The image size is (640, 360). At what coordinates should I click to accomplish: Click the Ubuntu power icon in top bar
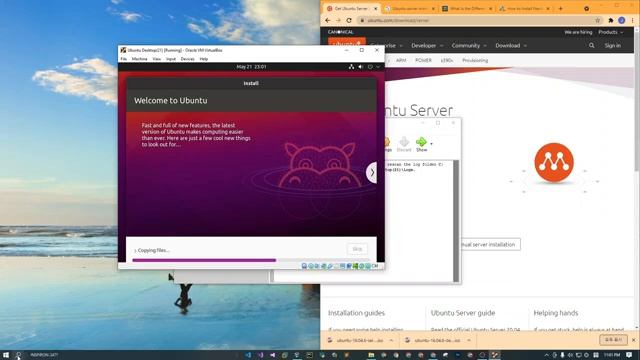370,67
